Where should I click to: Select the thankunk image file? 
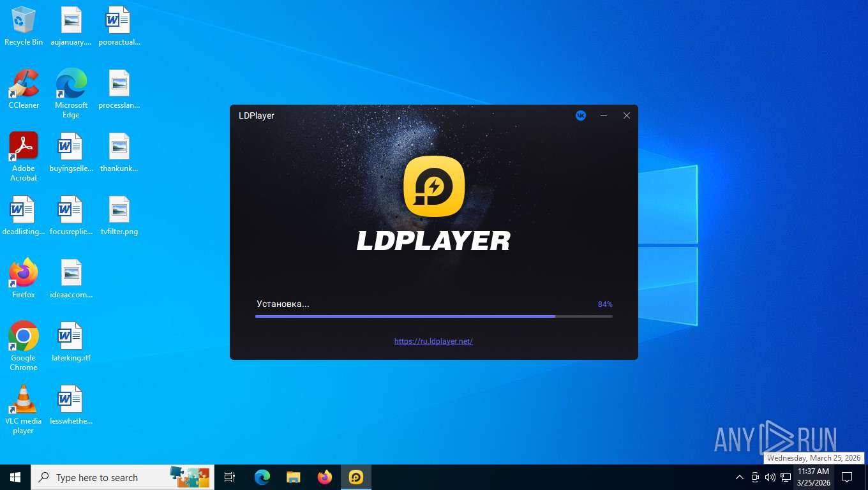click(119, 152)
